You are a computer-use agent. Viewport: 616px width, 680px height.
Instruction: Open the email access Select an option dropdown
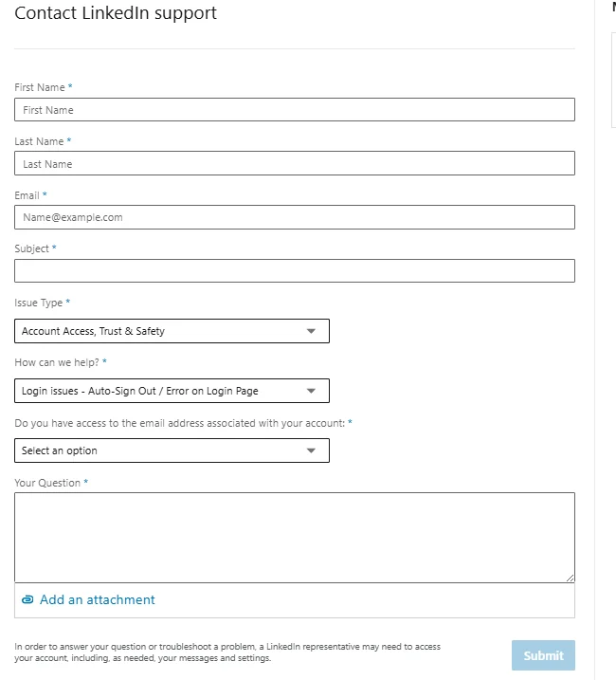pyautogui.click(x=172, y=451)
